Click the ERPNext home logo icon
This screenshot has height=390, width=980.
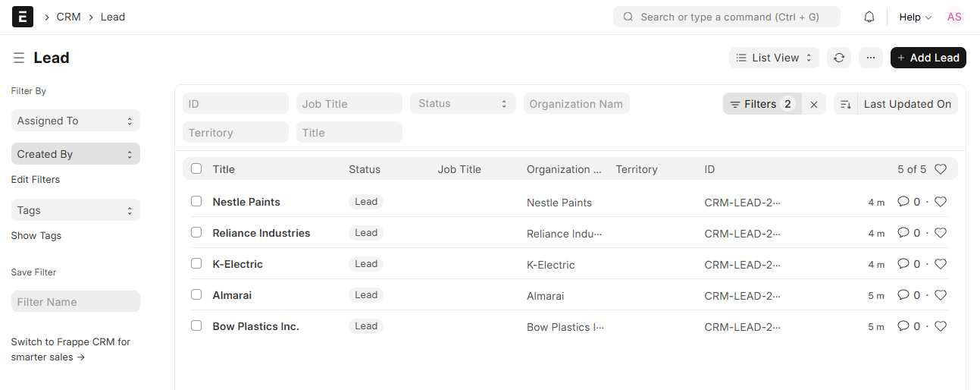point(23,17)
